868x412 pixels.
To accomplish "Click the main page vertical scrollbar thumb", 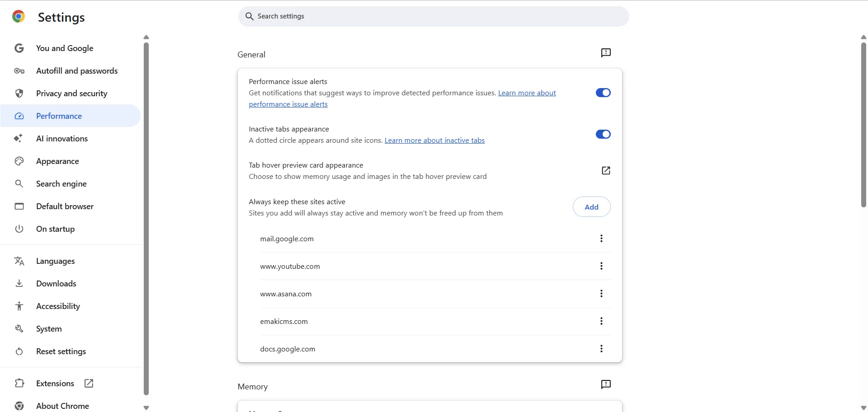I will coord(863,124).
